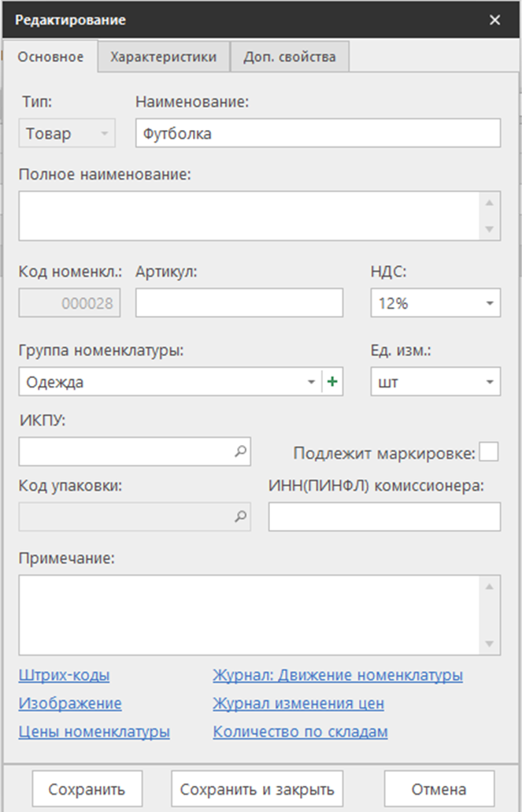Open the Количество по складам link
The image size is (522, 812).
[x=300, y=732]
